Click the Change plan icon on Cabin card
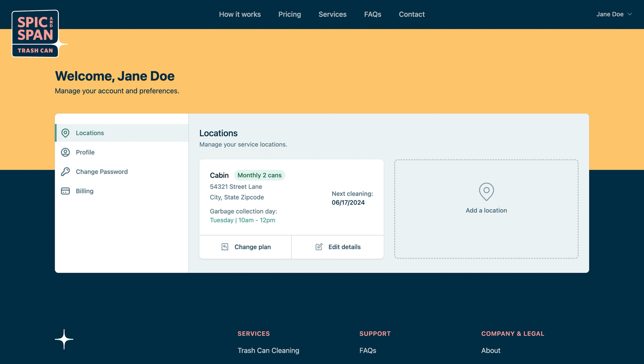The height and width of the screenshot is (364, 644). pyautogui.click(x=225, y=247)
